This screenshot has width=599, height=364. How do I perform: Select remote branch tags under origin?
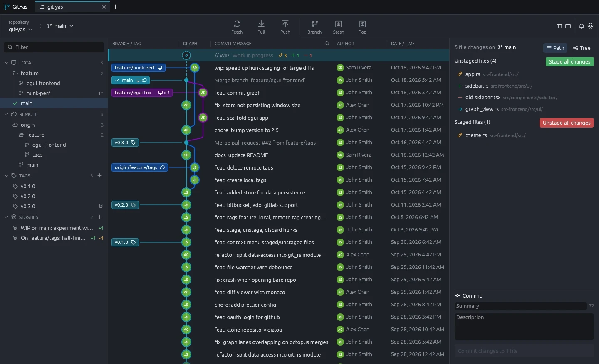[54, 155]
